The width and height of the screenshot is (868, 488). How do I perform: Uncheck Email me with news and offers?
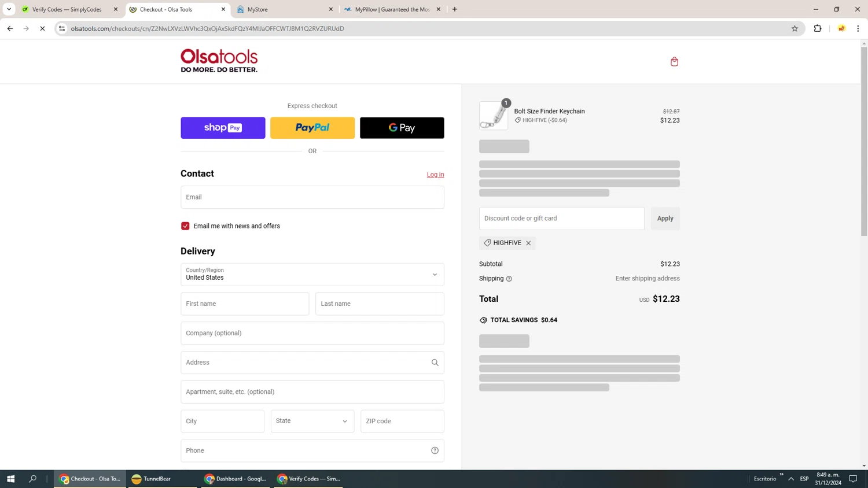tap(185, 226)
